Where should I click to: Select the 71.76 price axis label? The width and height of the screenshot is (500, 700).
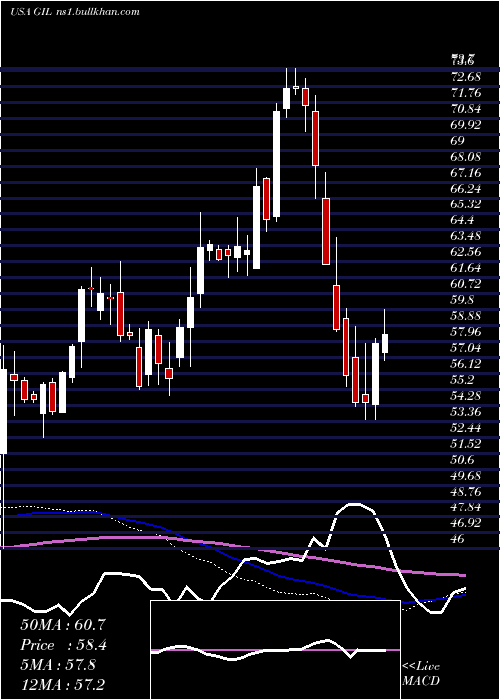pyautogui.click(x=466, y=93)
